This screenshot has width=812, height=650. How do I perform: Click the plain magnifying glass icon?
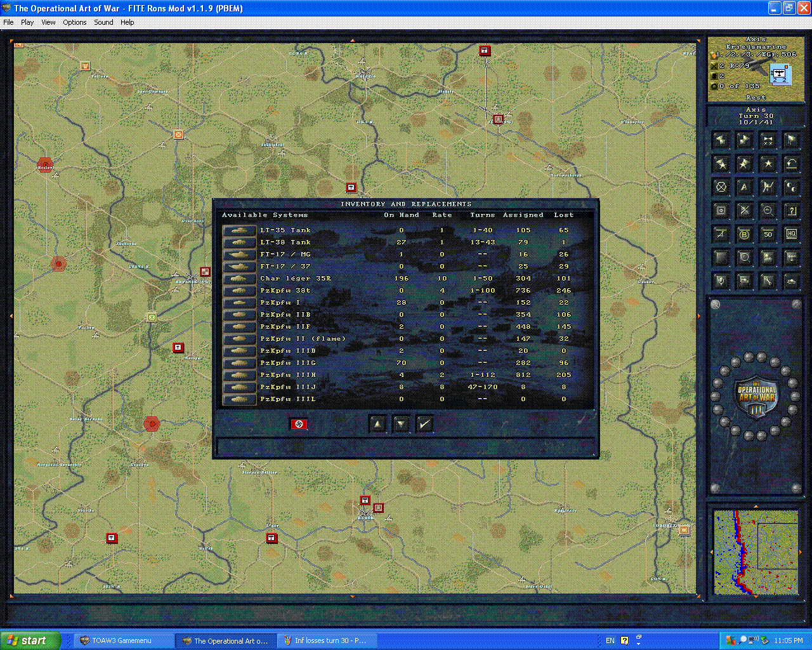744,258
